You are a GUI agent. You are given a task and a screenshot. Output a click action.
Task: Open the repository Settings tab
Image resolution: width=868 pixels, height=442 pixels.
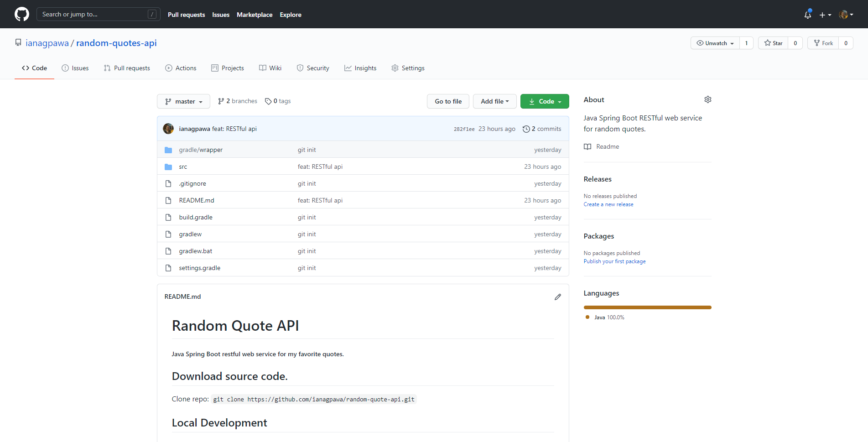tap(408, 68)
